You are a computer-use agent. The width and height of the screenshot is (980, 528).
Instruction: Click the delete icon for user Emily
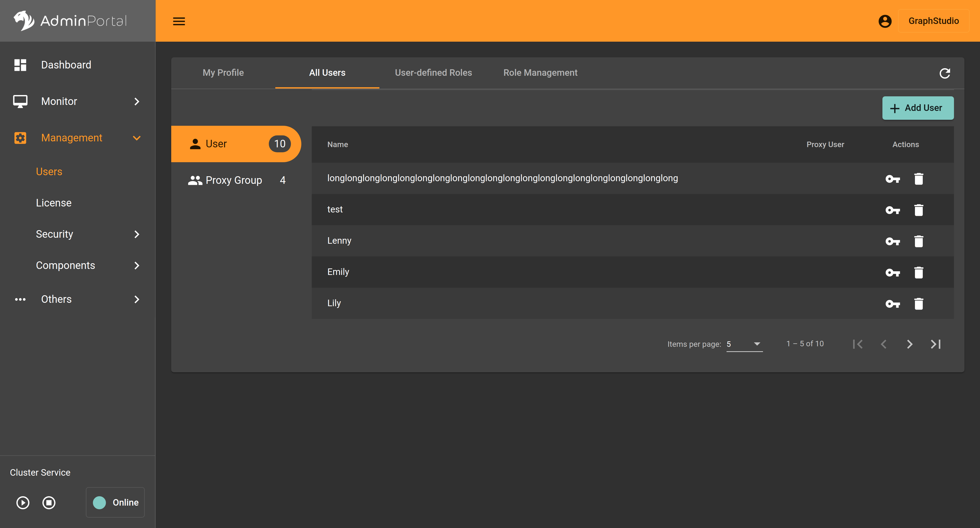coord(918,272)
